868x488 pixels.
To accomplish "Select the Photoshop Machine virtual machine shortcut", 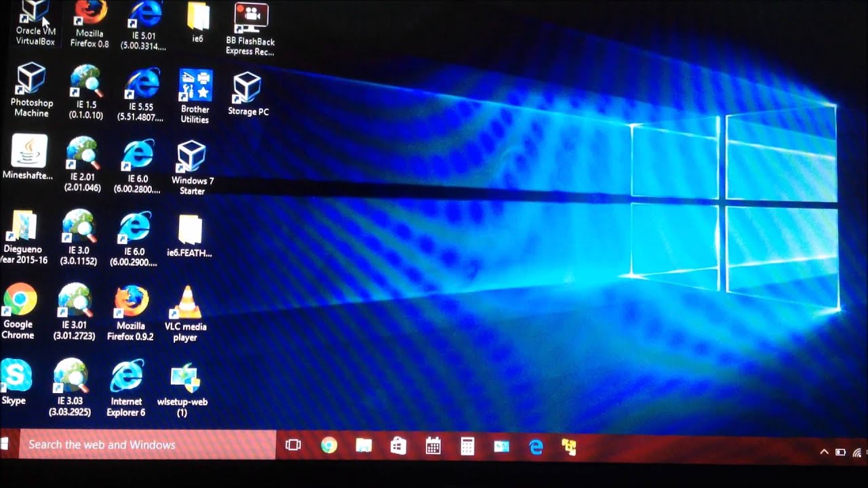I will (x=31, y=90).
